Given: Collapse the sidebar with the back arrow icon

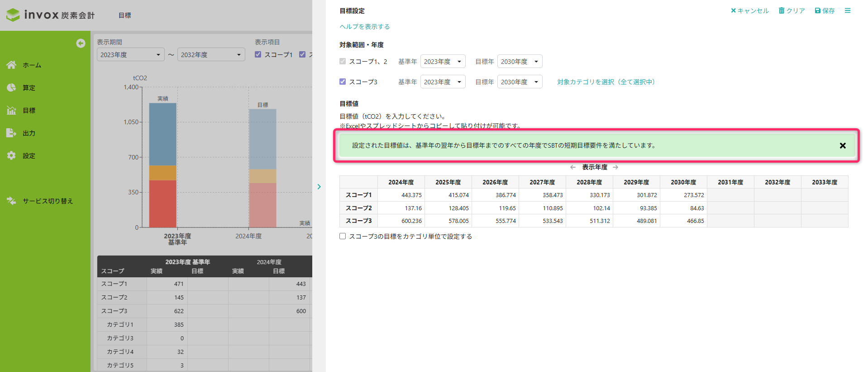Looking at the screenshot, I should [x=81, y=43].
